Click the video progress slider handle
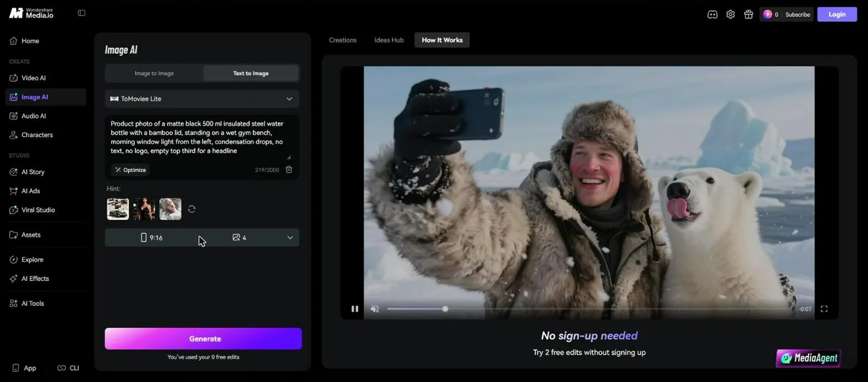The image size is (868, 382). [x=445, y=309]
